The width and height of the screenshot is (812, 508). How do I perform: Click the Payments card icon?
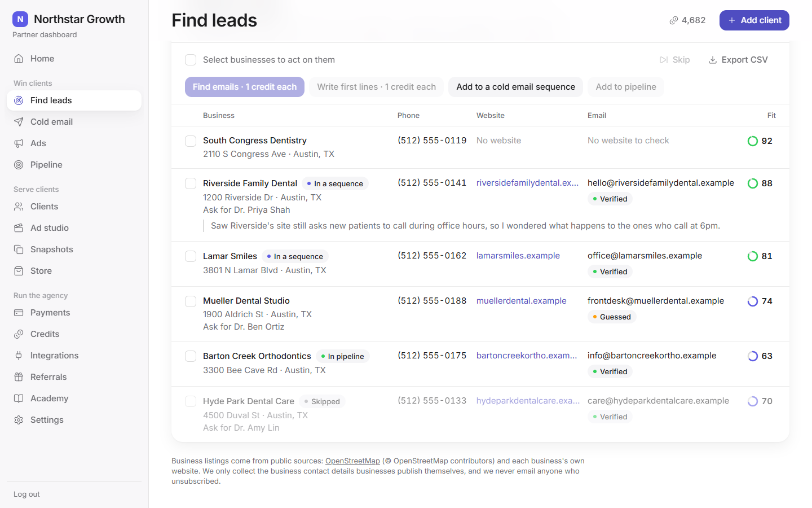[x=19, y=313]
